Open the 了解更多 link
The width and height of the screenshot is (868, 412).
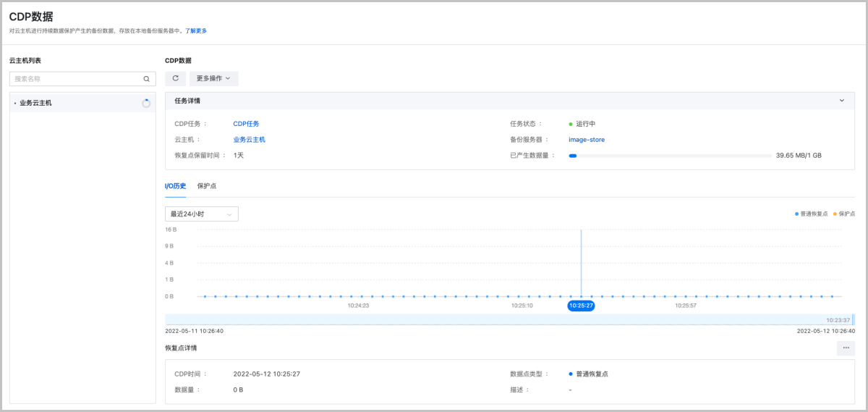[x=196, y=31]
